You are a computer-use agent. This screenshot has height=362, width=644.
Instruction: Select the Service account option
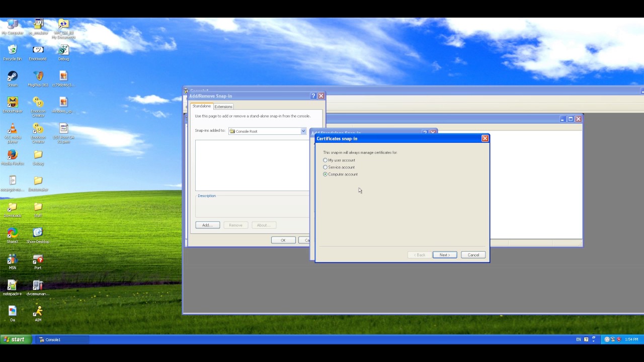(x=339, y=167)
